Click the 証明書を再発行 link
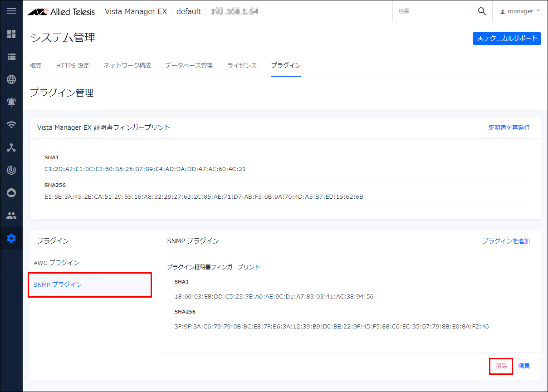The image size is (548, 392). (509, 127)
